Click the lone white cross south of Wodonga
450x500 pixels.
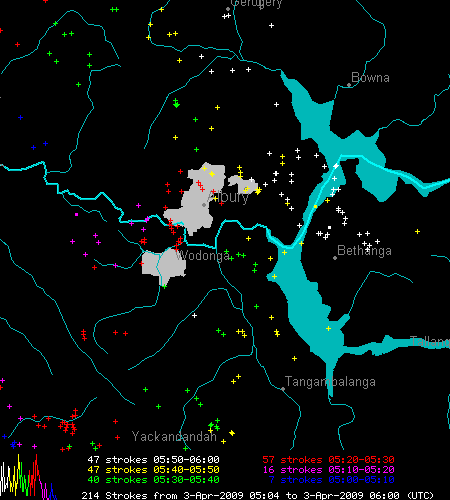(194, 315)
